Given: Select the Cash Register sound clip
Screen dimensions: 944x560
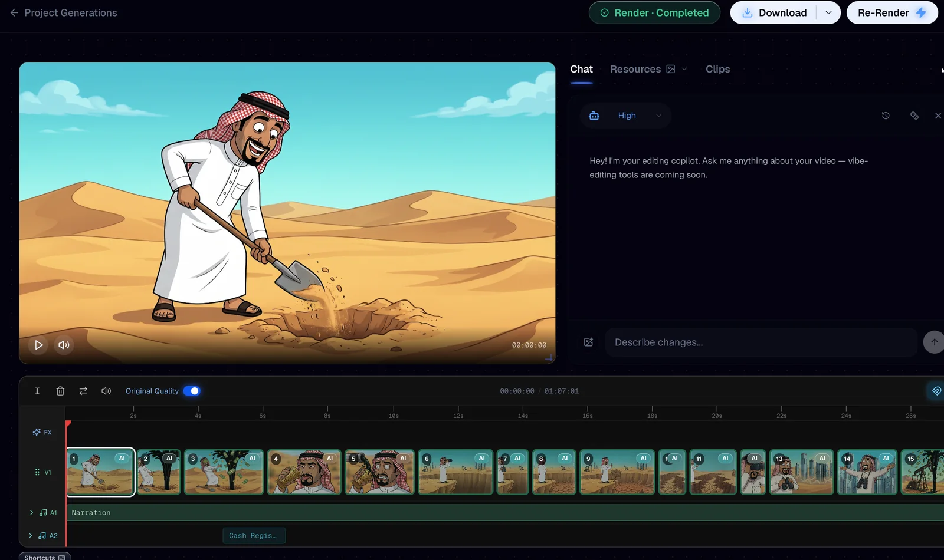Looking at the screenshot, I should pos(254,536).
